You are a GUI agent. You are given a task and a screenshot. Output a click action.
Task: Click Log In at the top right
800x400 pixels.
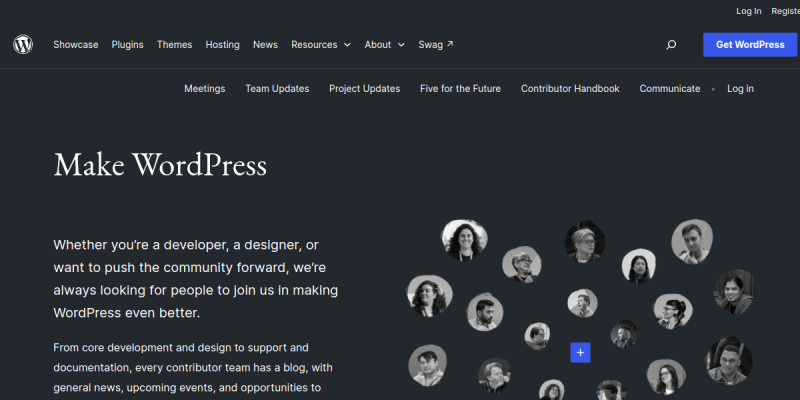tap(748, 11)
